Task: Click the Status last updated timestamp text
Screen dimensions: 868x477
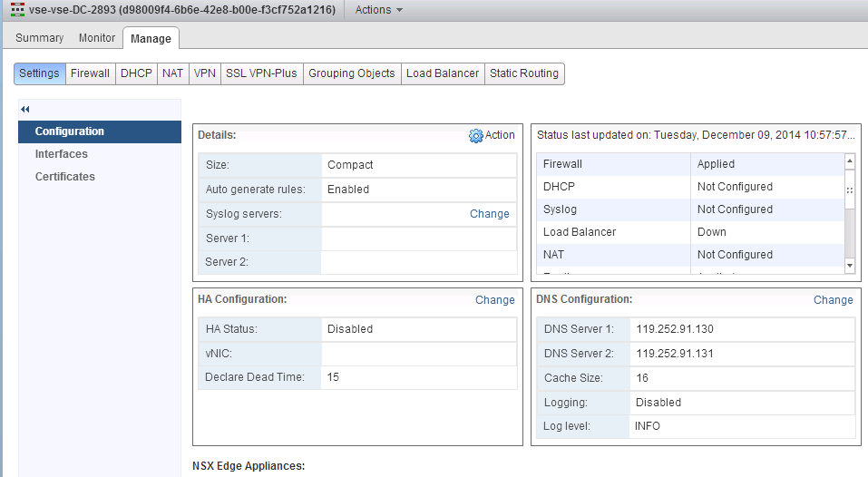Action: (696, 135)
